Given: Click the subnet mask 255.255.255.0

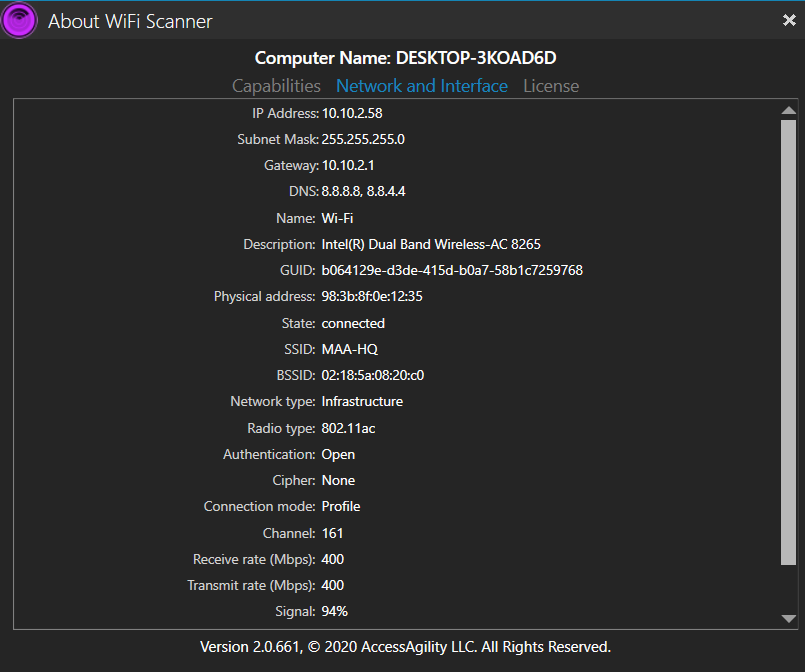Looking at the screenshot, I should pos(363,140).
